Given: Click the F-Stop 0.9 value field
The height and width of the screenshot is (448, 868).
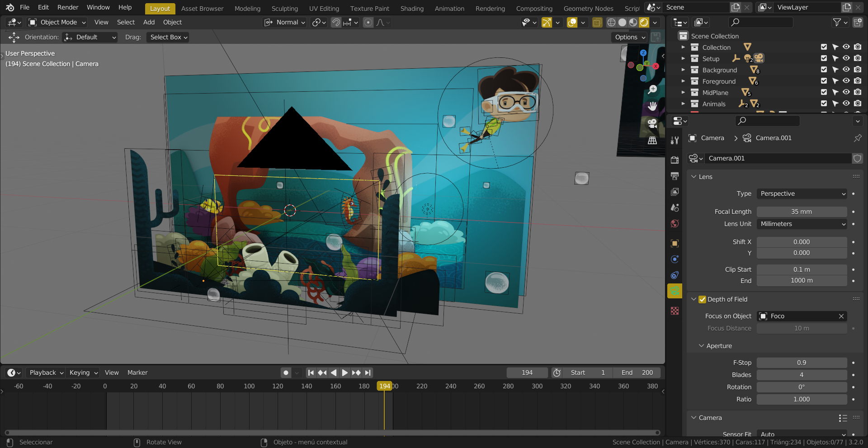Looking at the screenshot, I should (802, 363).
